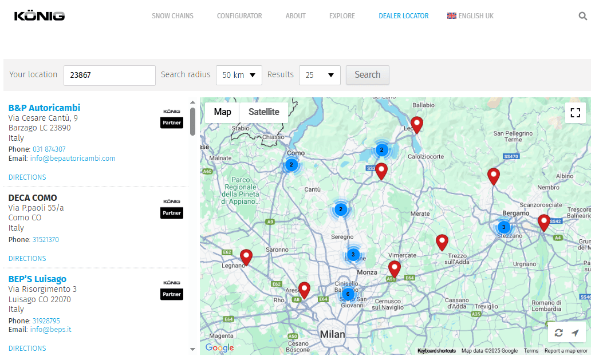Click the Partner badge for BEP'S Luisago

pyautogui.click(x=172, y=294)
